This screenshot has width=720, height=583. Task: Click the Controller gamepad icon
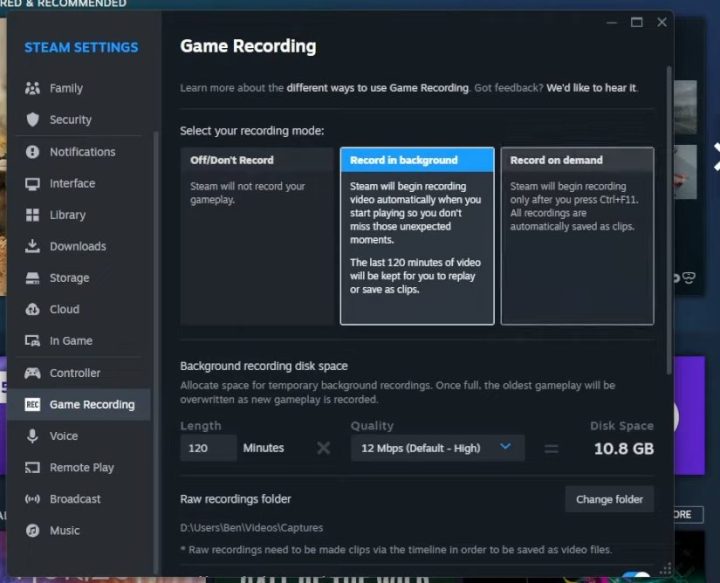click(x=32, y=373)
